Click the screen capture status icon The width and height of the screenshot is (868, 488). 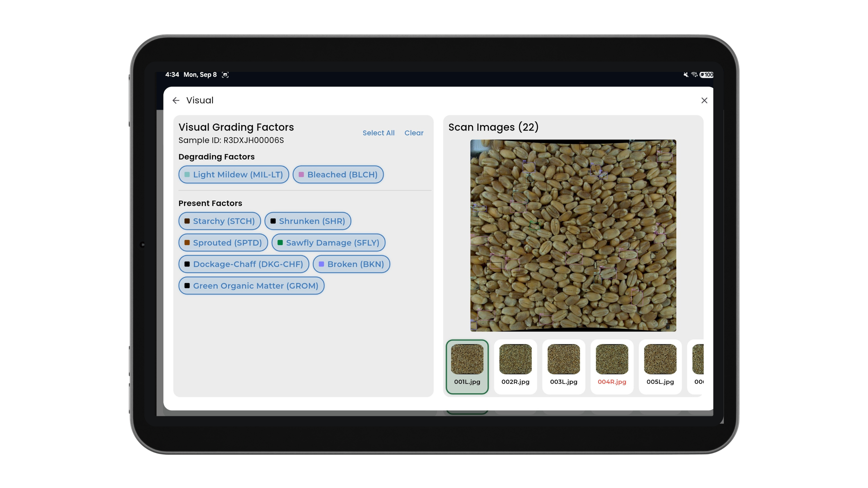[225, 75]
